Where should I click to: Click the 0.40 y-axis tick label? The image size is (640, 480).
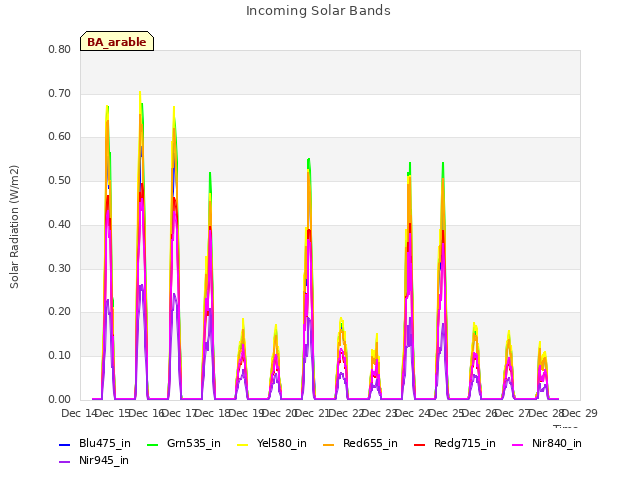tap(60, 224)
